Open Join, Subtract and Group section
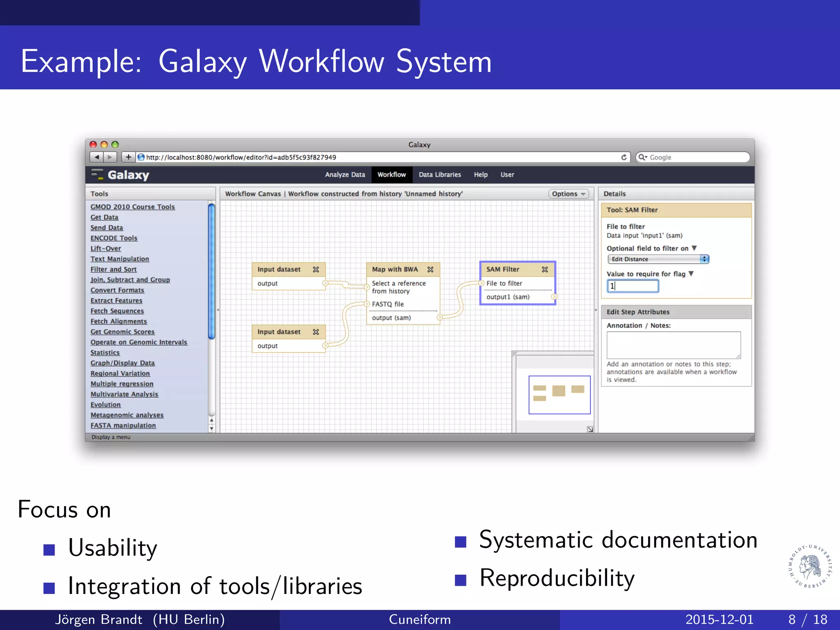This screenshot has height=630, width=840. 130,280
